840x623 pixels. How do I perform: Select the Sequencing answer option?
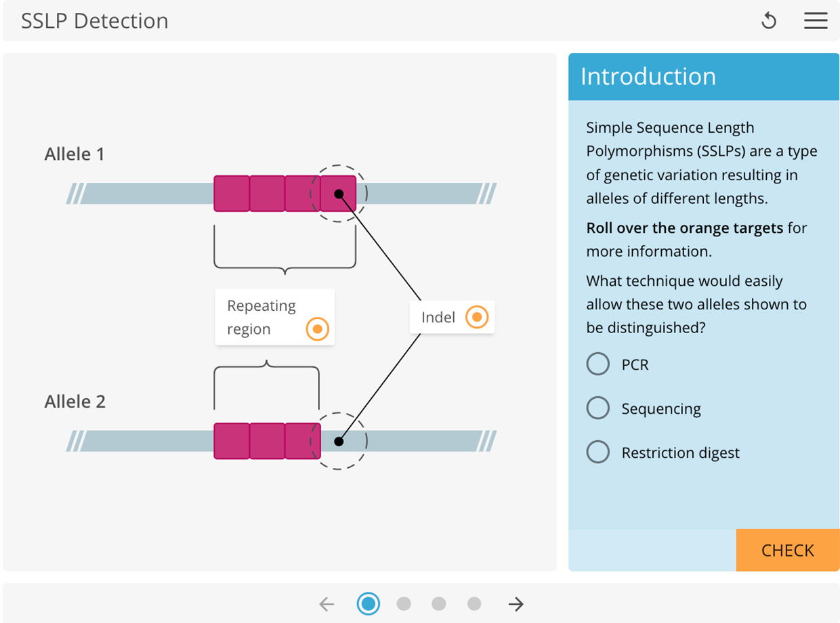click(x=597, y=408)
